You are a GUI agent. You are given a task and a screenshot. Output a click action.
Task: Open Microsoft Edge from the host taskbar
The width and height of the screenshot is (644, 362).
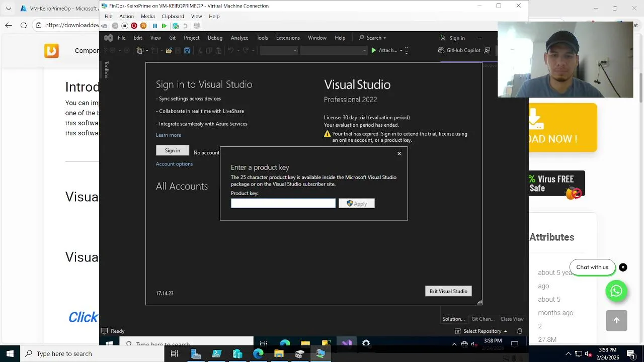pos(258,354)
